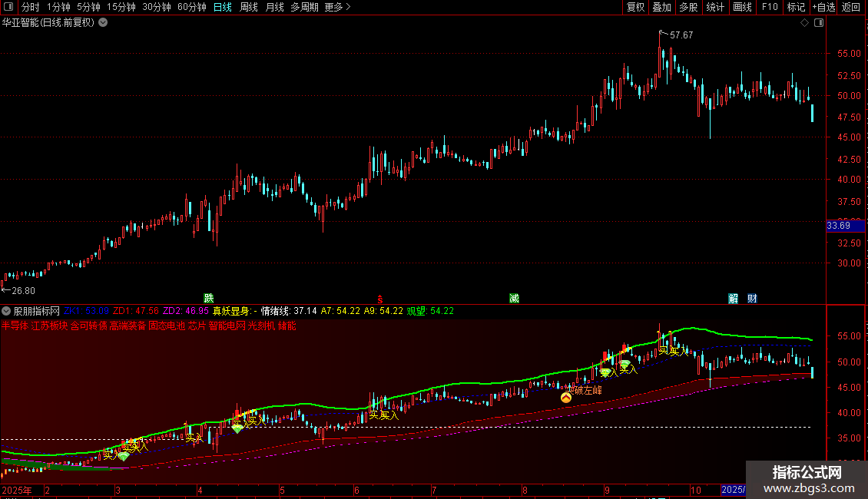Click the 真妖显身 indicator label
868x499 pixels.
[x=235, y=311]
